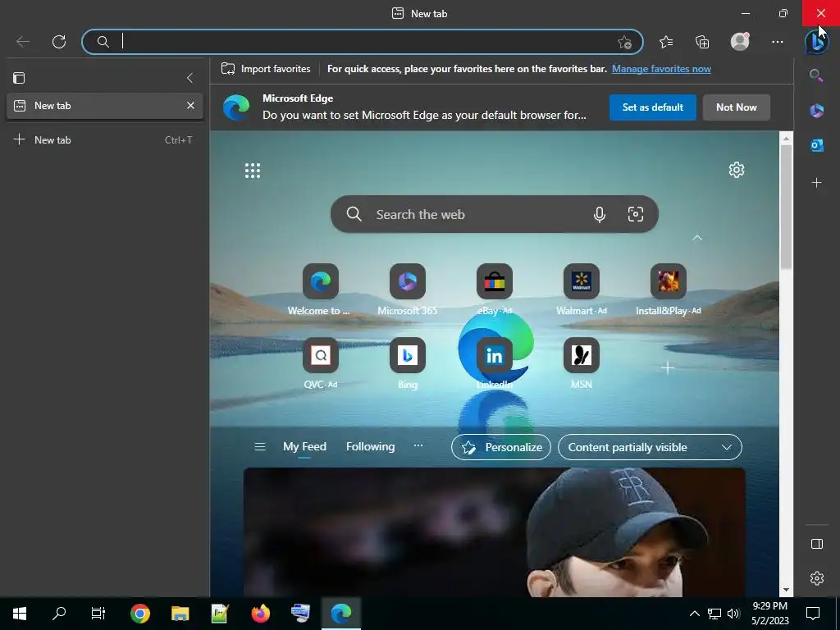Collapse quick links with chevron
Viewport: 840px width, 630px height.
(x=697, y=238)
